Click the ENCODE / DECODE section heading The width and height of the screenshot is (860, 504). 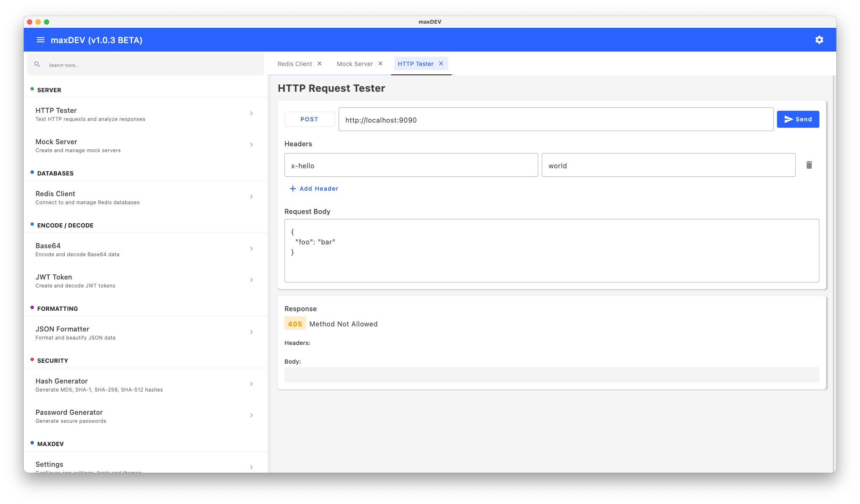coord(65,225)
